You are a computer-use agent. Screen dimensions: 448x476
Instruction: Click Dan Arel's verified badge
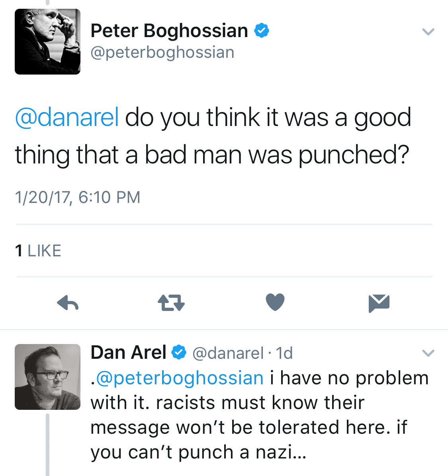(x=179, y=352)
